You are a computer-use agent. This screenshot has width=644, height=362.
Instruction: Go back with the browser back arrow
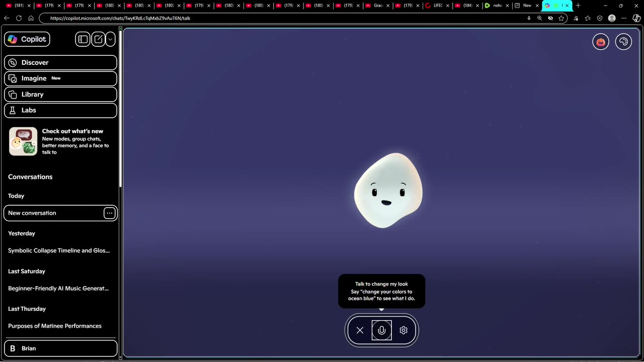tap(7, 18)
